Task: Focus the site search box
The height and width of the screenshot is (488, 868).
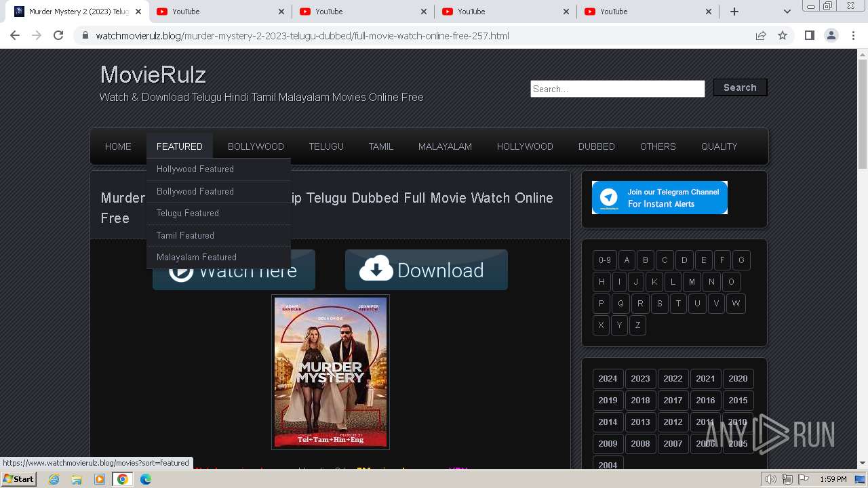Action: tap(617, 89)
